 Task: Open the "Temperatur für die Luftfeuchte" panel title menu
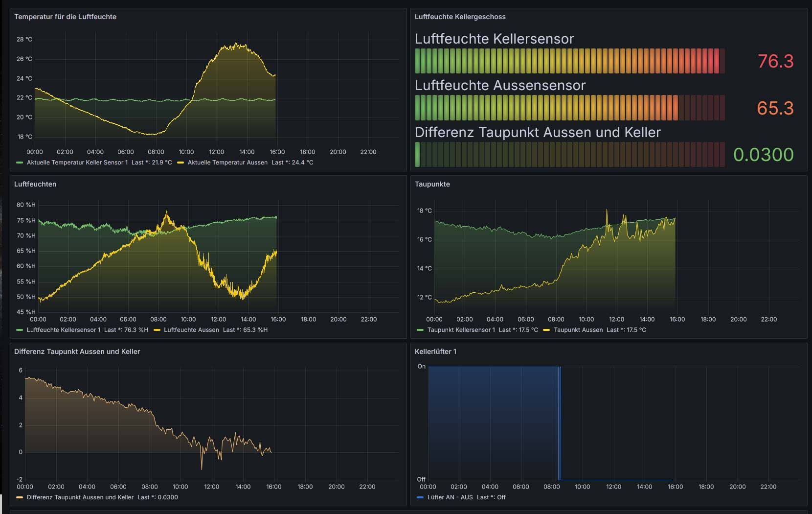pyautogui.click(x=65, y=17)
